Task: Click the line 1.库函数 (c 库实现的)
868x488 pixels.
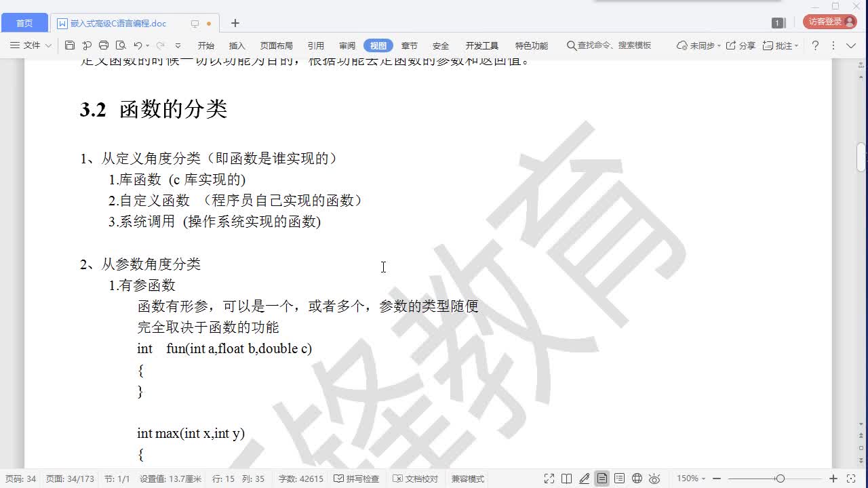Action: (x=177, y=180)
